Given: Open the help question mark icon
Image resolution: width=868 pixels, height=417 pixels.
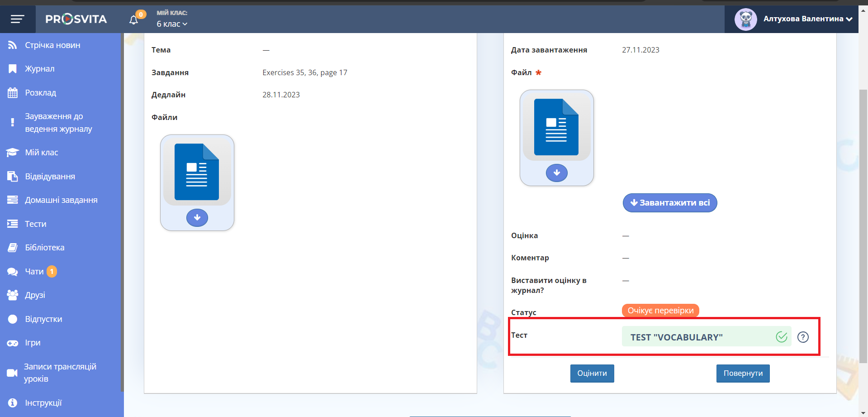Looking at the screenshot, I should point(803,337).
